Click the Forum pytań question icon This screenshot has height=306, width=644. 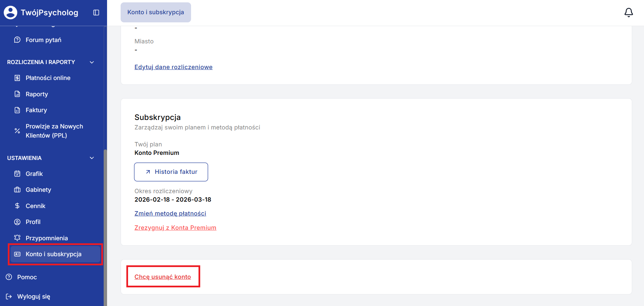click(17, 40)
